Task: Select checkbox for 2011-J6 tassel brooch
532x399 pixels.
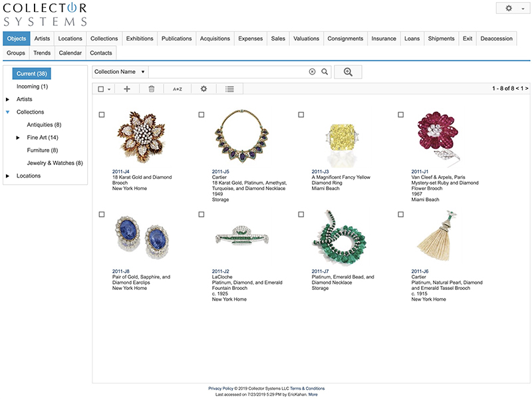Action: coord(401,214)
